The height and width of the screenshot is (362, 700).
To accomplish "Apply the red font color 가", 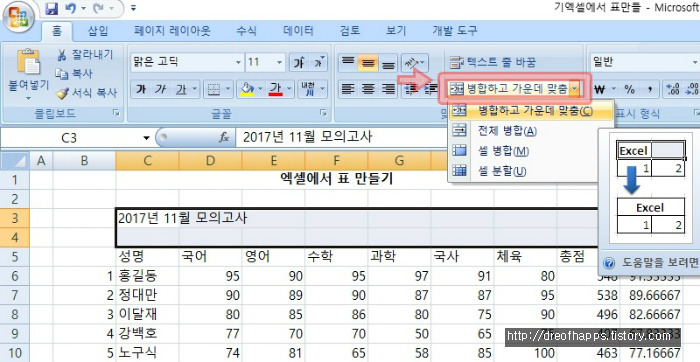I will point(275,89).
